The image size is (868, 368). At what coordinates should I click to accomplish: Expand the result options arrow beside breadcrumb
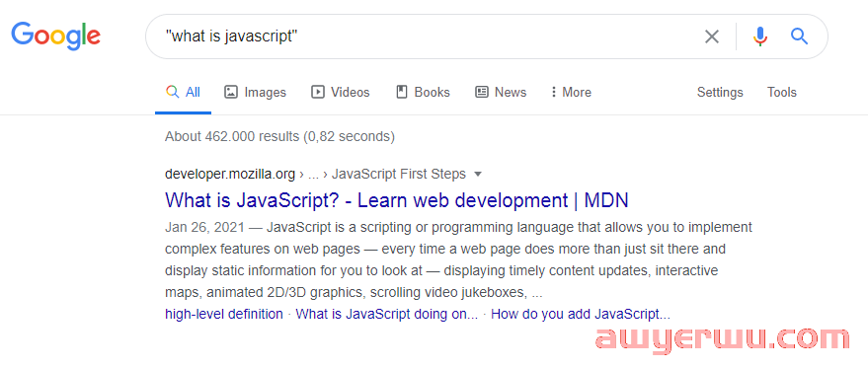coord(478,175)
